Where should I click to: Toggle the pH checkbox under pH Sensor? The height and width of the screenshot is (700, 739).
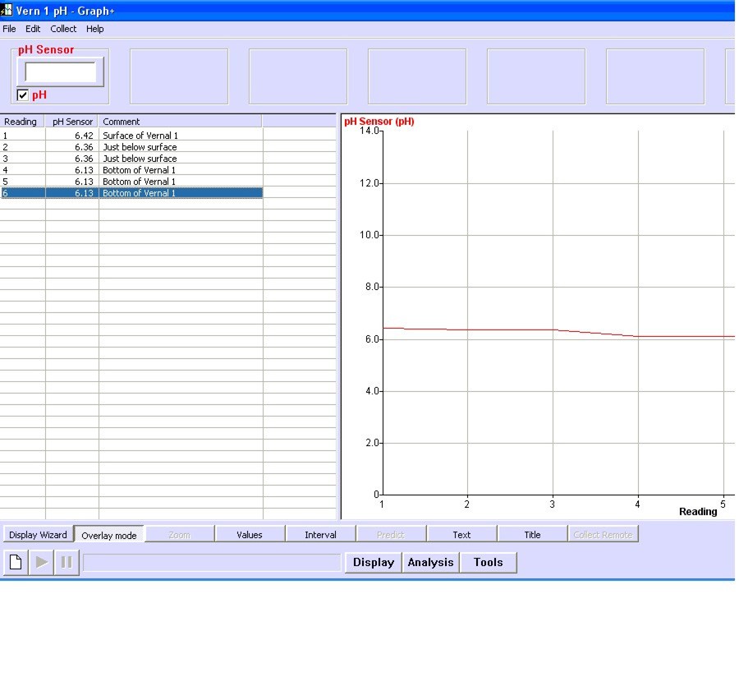click(21, 94)
